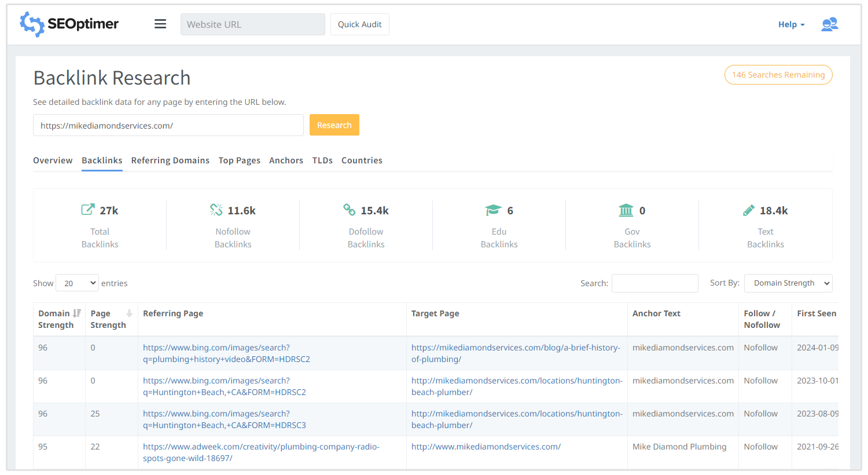The height and width of the screenshot is (475, 868).
Task: Click the Dofollow Backlinks chain icon
Action: coord(349,210)
